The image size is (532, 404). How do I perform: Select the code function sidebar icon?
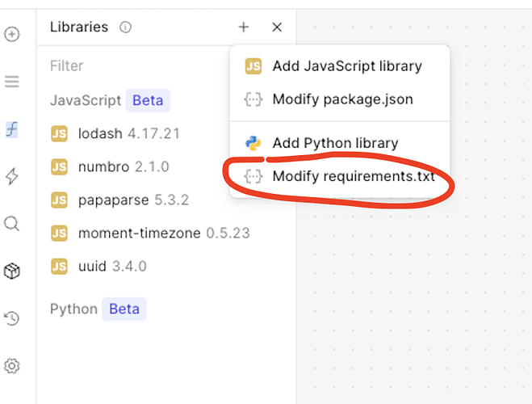pyautogui.click(x=12, y=130)
